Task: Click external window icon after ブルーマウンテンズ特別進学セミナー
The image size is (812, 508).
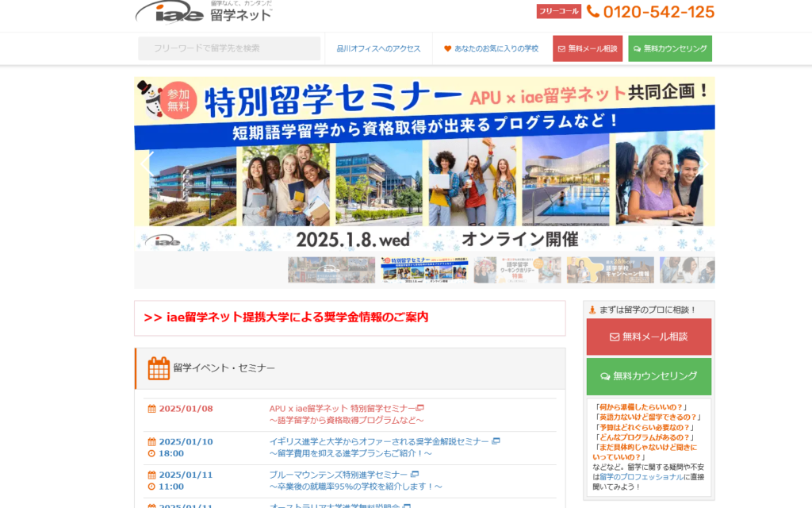Action: point(414,475)
